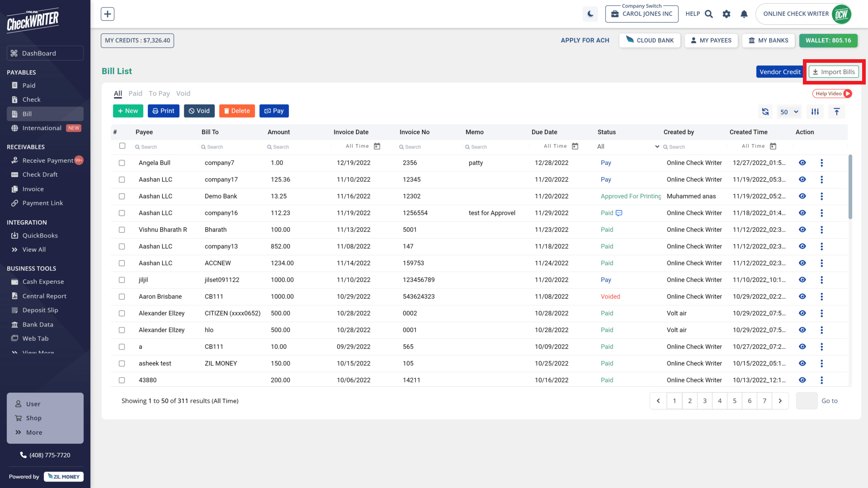The image size is (868, 488).
Task: Open the notifications bell
Action: tap(744, 14)
